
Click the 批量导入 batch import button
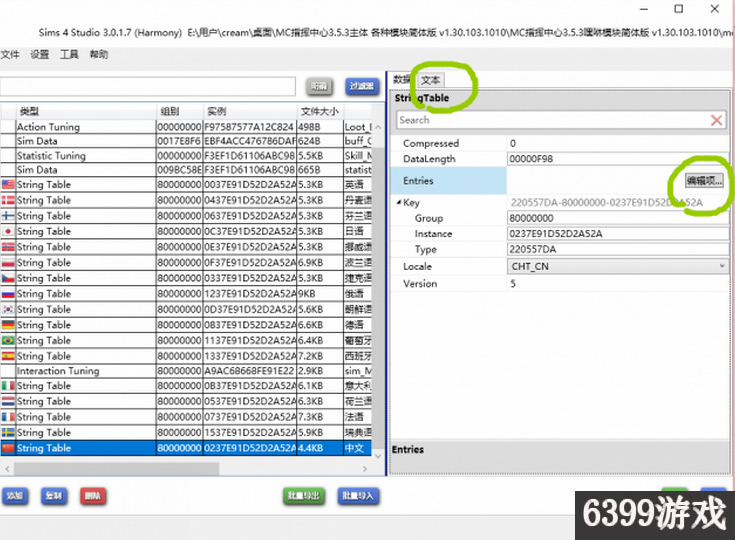[x=358, y=496]
